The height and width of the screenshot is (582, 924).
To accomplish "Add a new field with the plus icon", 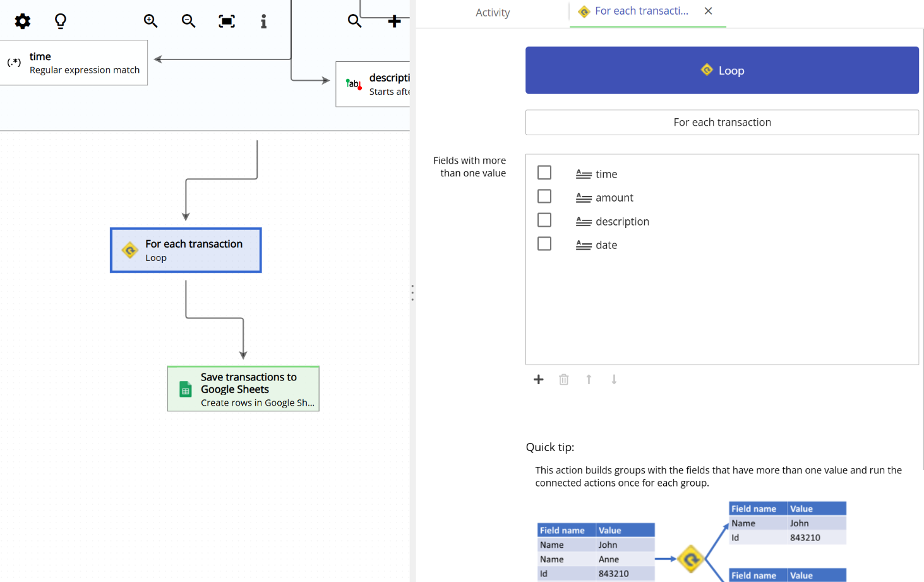I will (x=538, y=379).
